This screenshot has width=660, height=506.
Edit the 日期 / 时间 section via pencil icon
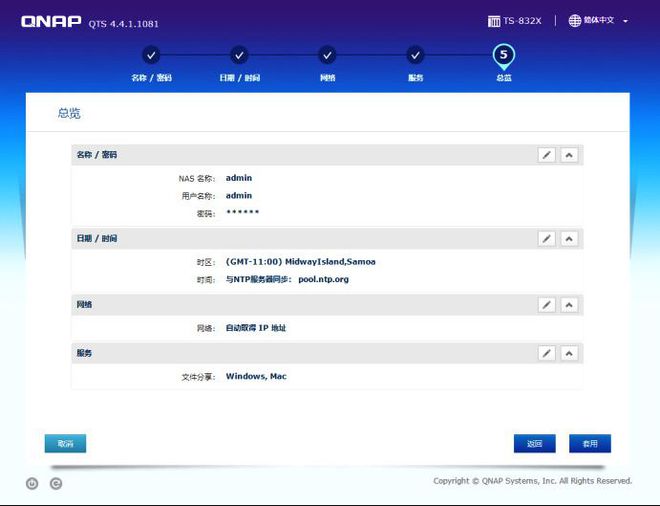point(546,239)
